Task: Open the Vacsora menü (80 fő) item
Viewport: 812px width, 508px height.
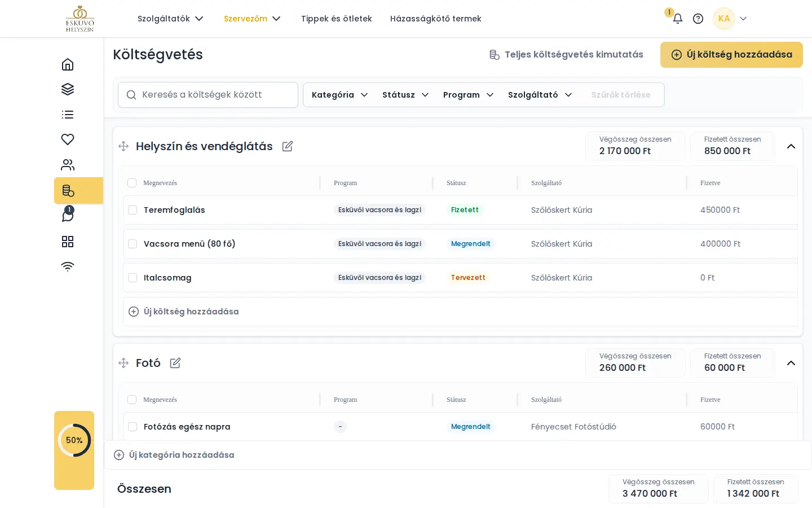Action: [189, 244]
